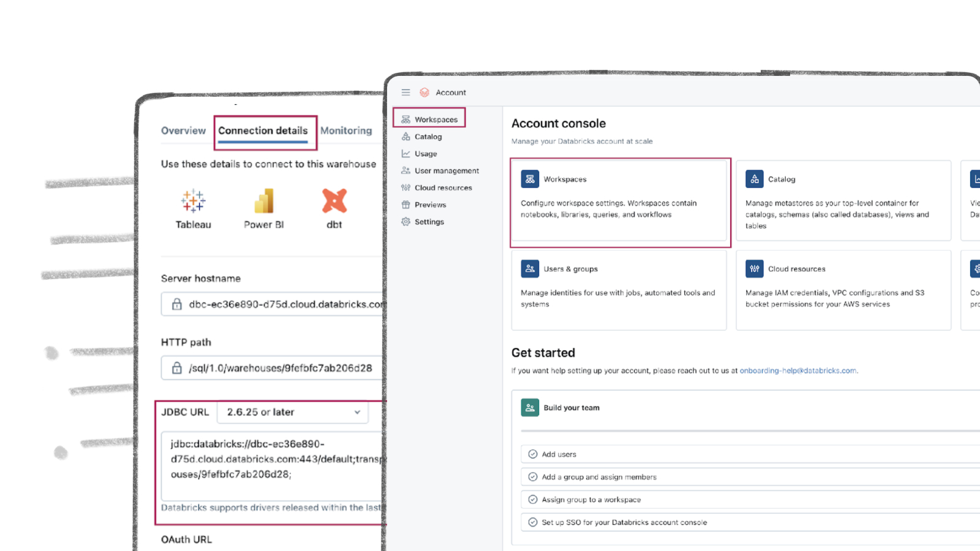Click the User management sidebar icon
Viewport: 980px width, 551px height.
point(405,171)
